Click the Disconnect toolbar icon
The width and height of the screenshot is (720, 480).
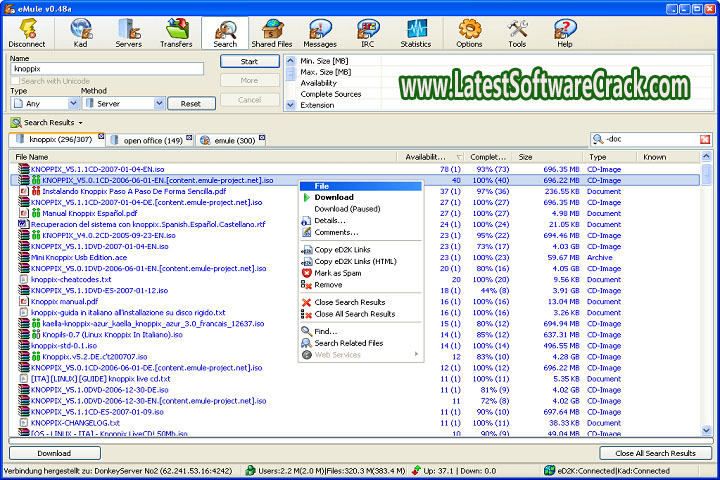click(27, 33)
